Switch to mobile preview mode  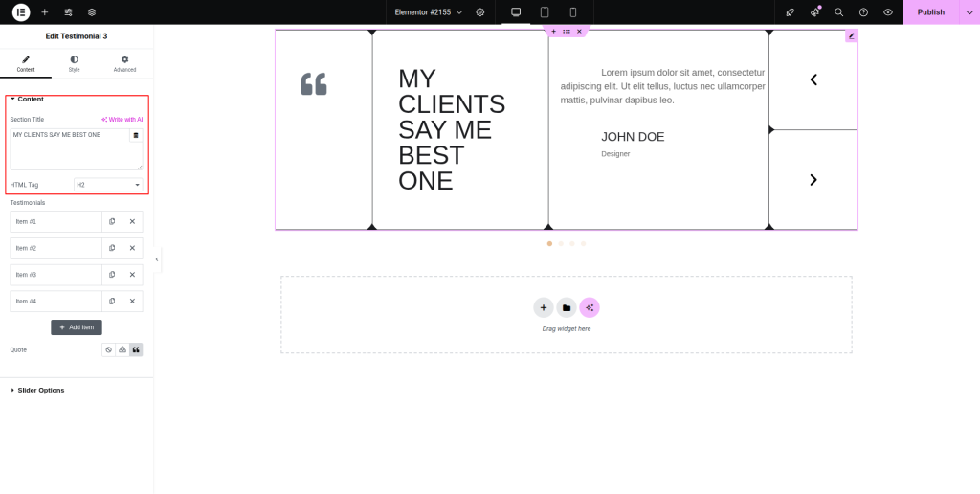click(x=573, y=11)
